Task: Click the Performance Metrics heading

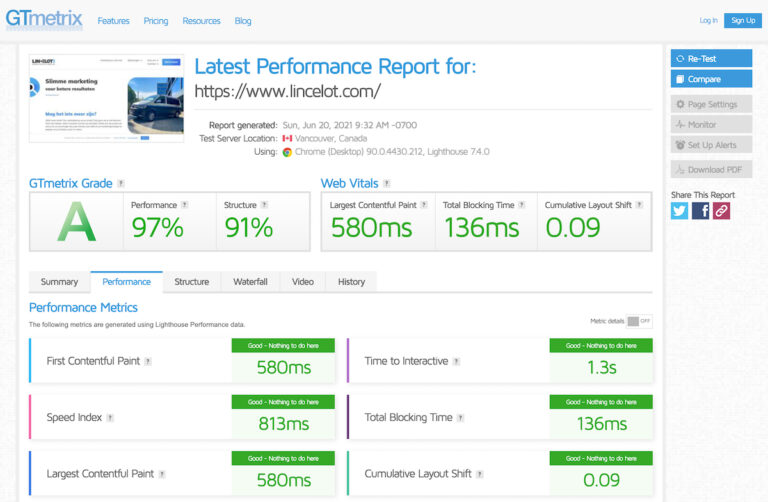Action: click(x=83, y=308)
